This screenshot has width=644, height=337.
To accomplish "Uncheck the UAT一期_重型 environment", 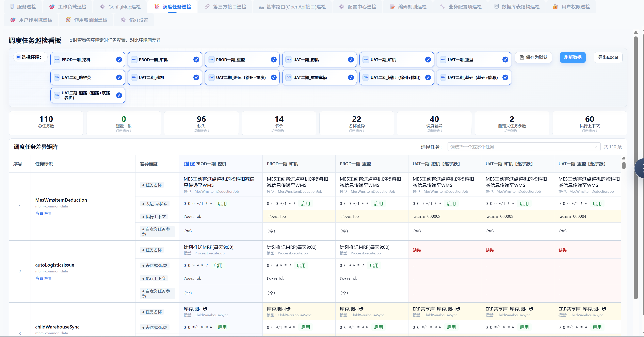I will coord(505,60).
